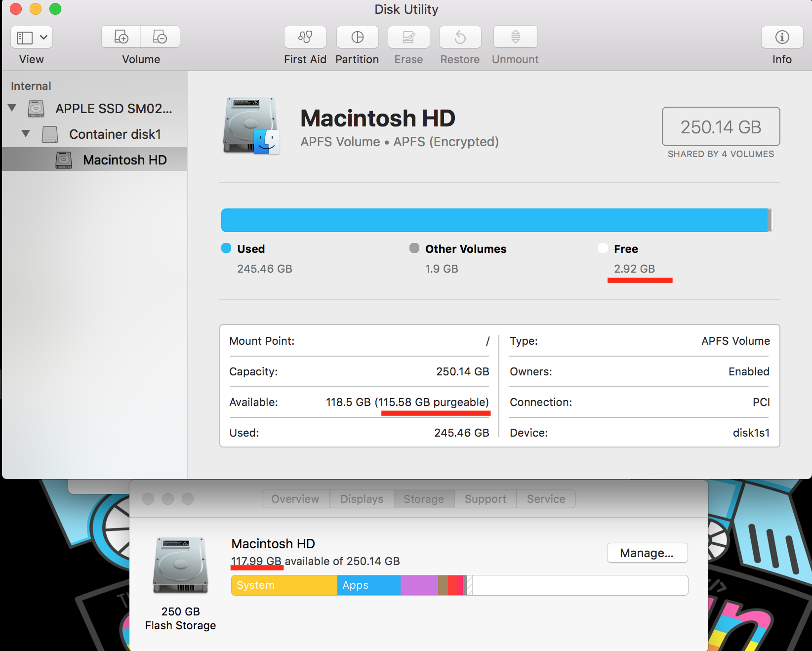Screen dimensions: 812x651
Task: Click the Manage... button in storage window
Action: coord(647,553)
